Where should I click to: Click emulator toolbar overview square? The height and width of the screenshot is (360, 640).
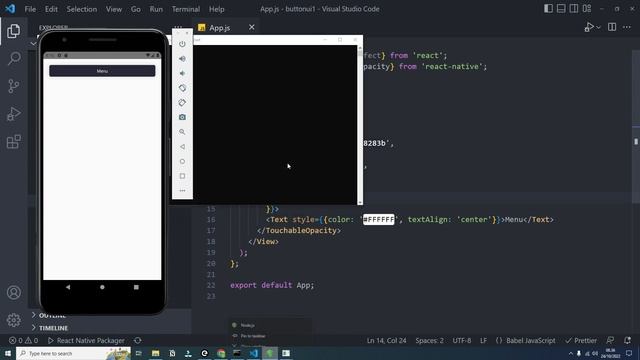tap(182, 176)
